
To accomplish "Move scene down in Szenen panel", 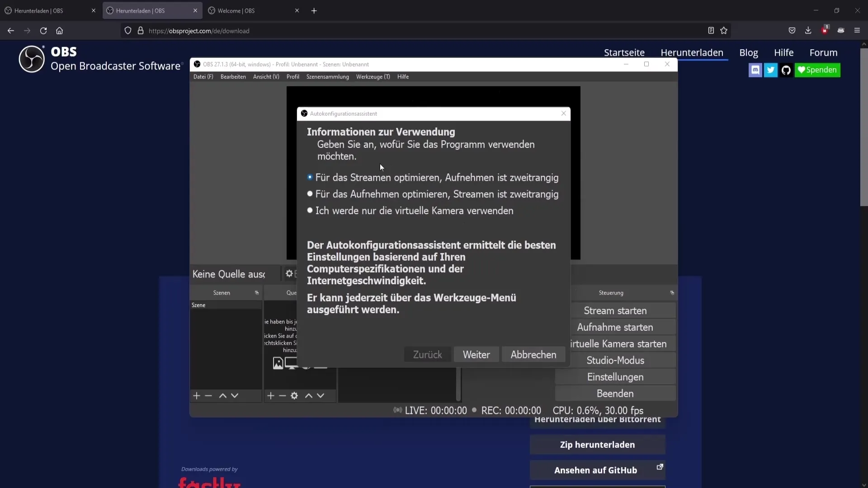I will [235, 396].
